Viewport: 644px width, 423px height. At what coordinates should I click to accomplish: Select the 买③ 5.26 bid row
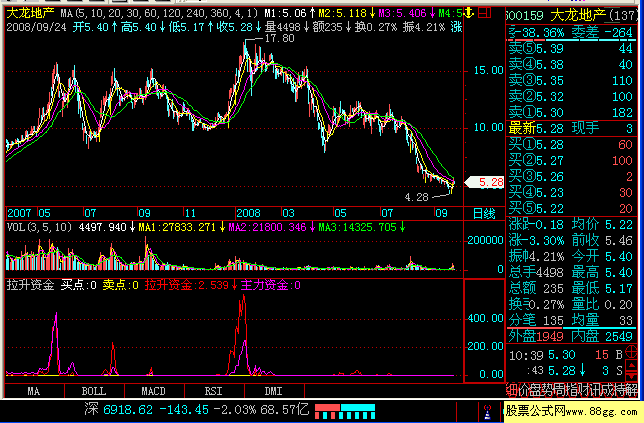(x=571, y=177)
